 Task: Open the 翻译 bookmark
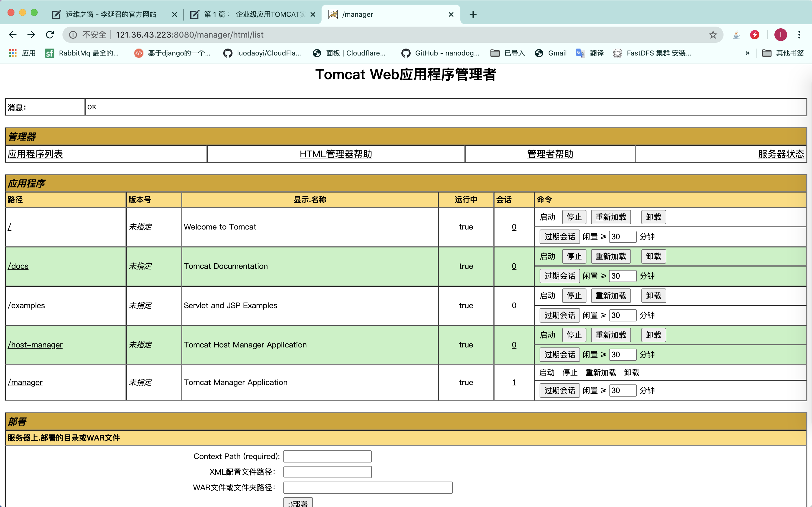point(590,53)
